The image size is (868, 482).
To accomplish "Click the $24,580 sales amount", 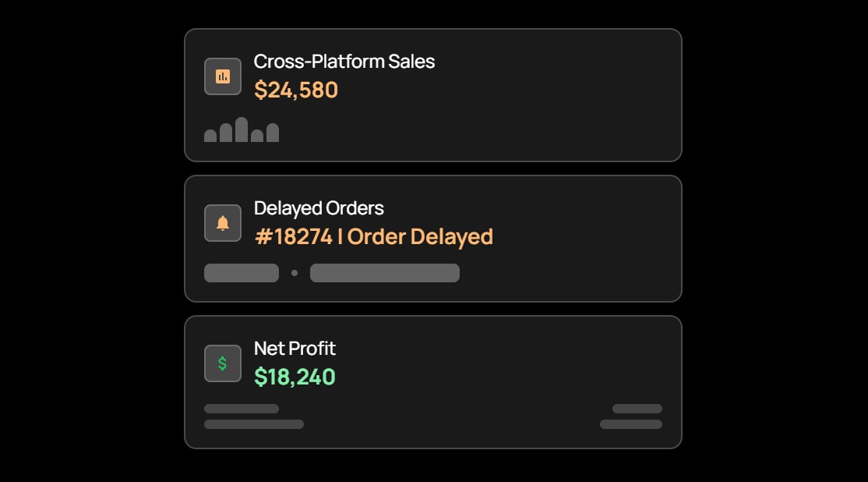I will [x=296, y=90].
